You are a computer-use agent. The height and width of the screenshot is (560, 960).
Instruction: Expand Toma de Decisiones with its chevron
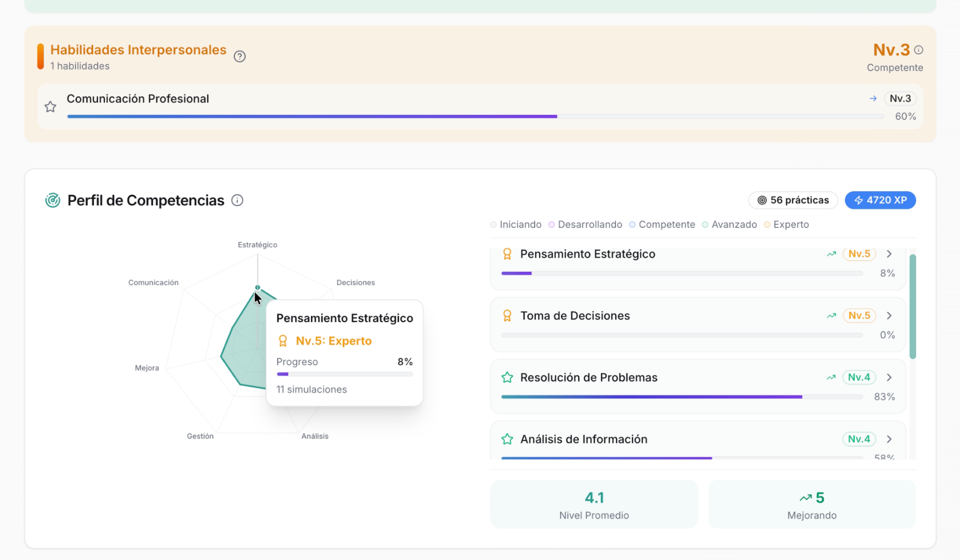(x=889, y=316)
